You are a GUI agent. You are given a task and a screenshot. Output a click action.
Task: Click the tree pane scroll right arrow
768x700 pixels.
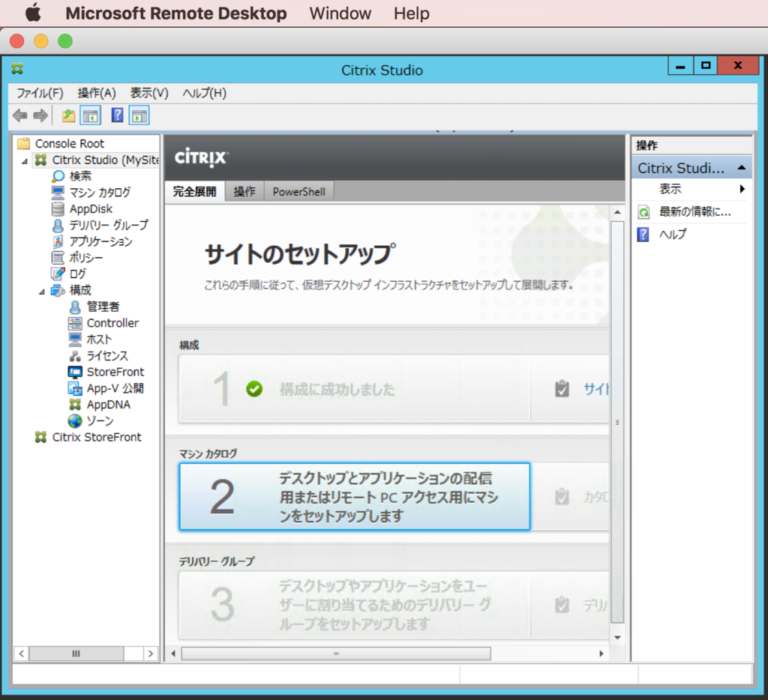(150, 654)
